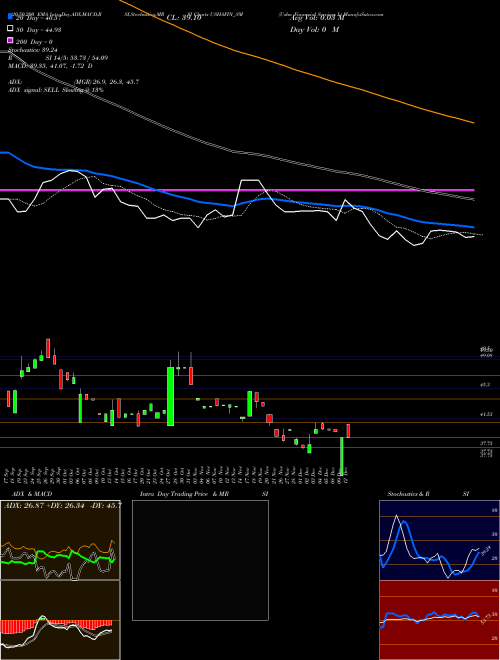The image size is (500, 660).
Task: Click the empty intraday trading price panel
Action: point(200,560)
